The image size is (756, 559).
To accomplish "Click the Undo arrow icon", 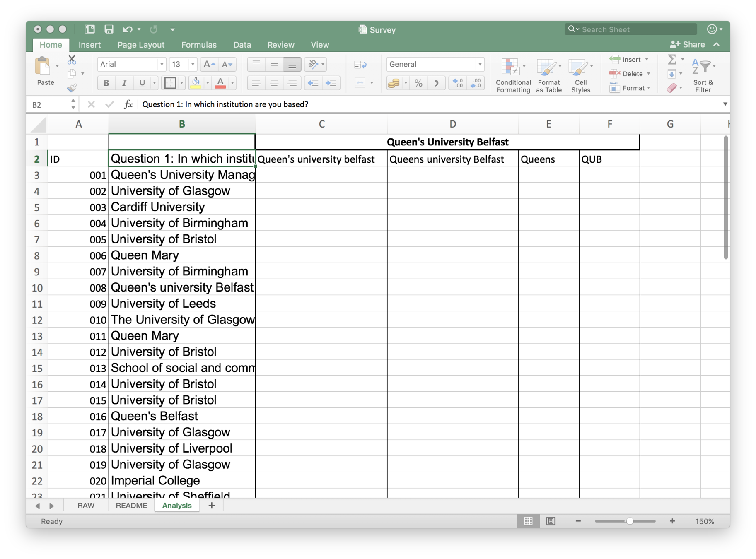I will pyautogui.click(x=127, y=29).
